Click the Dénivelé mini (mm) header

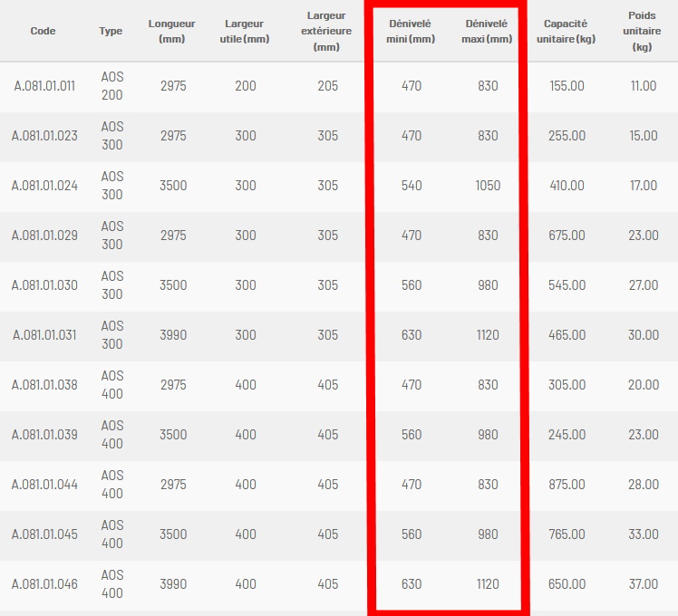click(x=411, y=31)
